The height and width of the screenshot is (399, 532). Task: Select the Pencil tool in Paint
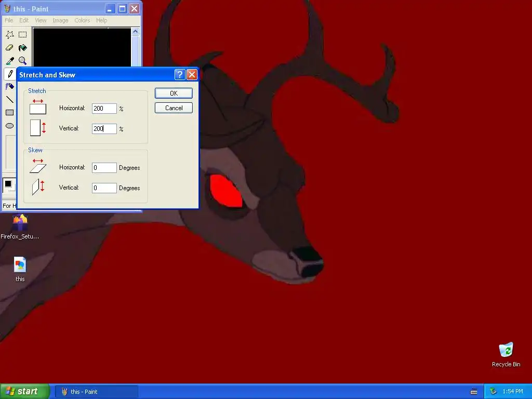(9, 74)
